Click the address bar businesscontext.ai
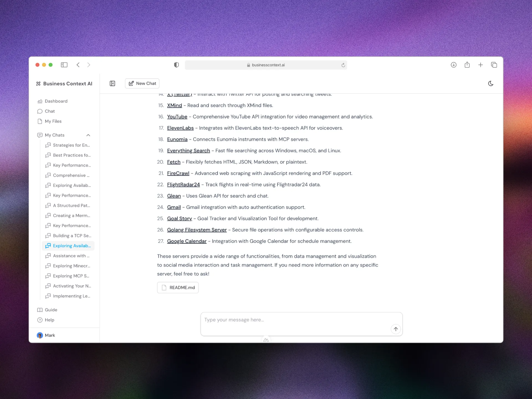Viewport: 532px width, 399px height. point(266,65)
